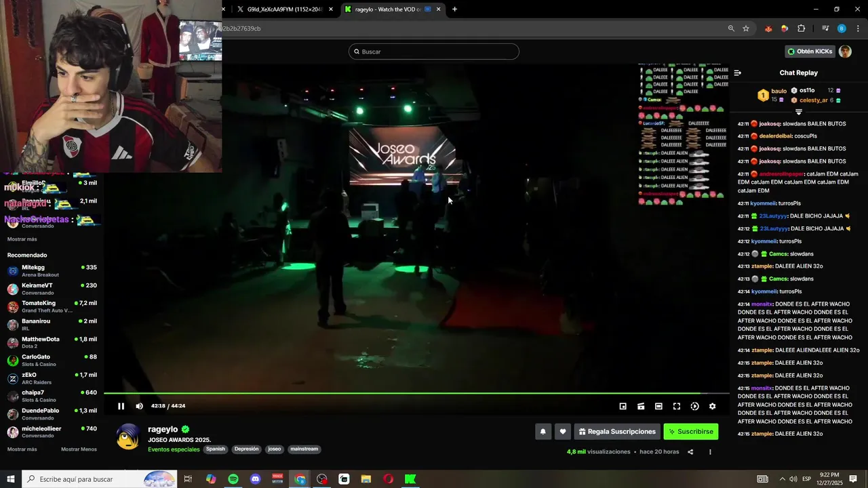This screenshot has height=488, width=868.
Task: Seek on the green video progress bar
Action: [x=416, y=393]
